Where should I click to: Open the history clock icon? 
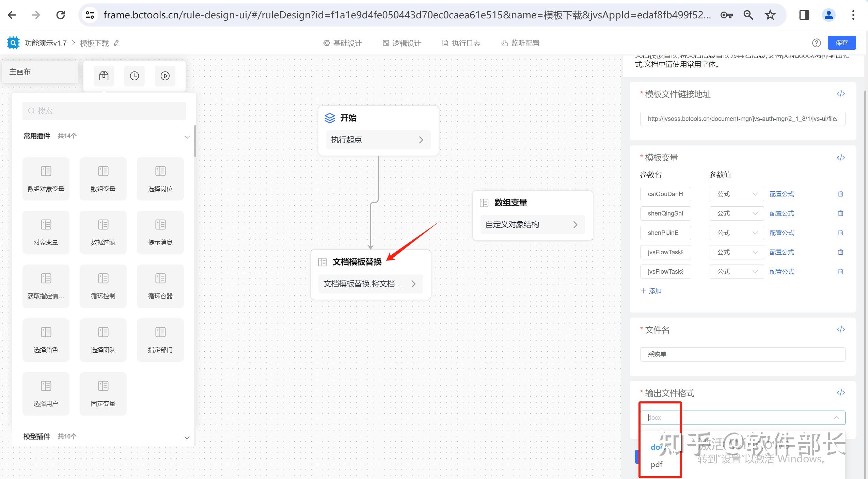click(135, 76)
